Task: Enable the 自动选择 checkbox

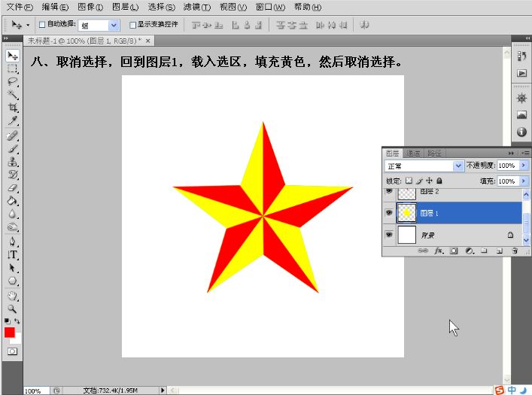Action: click(x=42, y=24)
